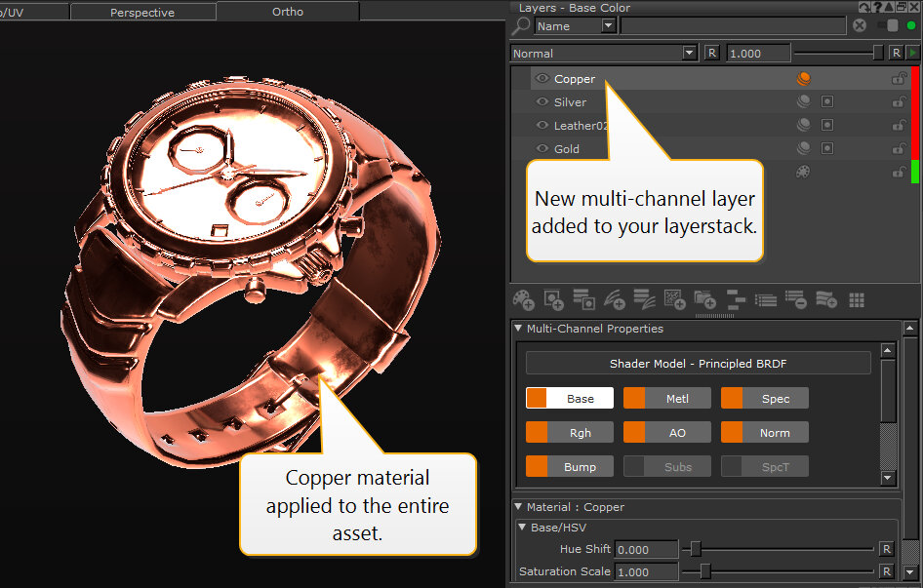Viewport: 923px width, 588px height.
Task: Click the mask icon on Silver layer
Action: coord(827,101)
